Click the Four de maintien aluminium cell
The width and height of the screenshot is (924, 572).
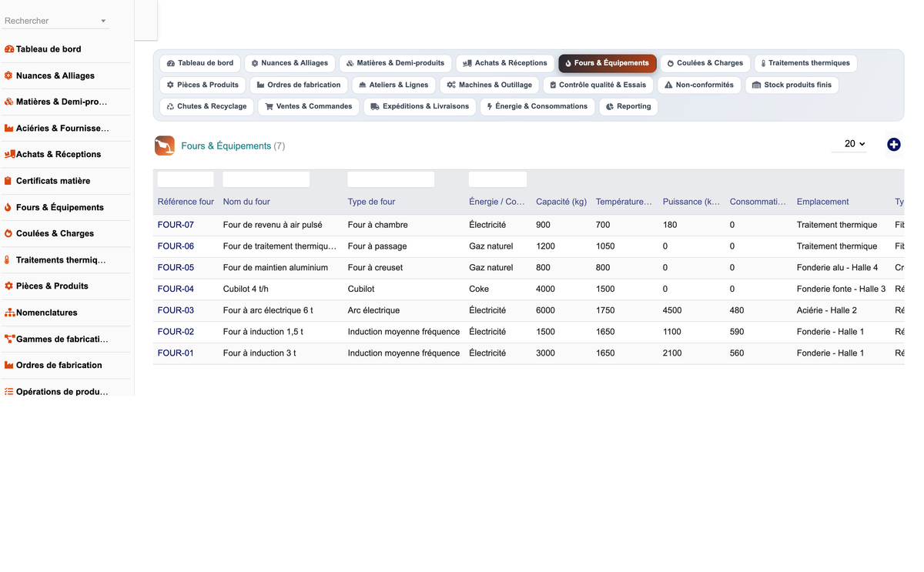tap(276, 268)
